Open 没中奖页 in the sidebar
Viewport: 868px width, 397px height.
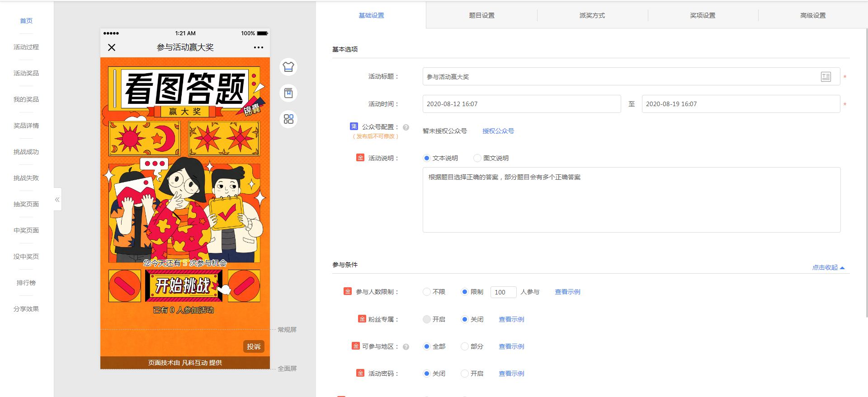pyautogui.click(x=26, y=257)
